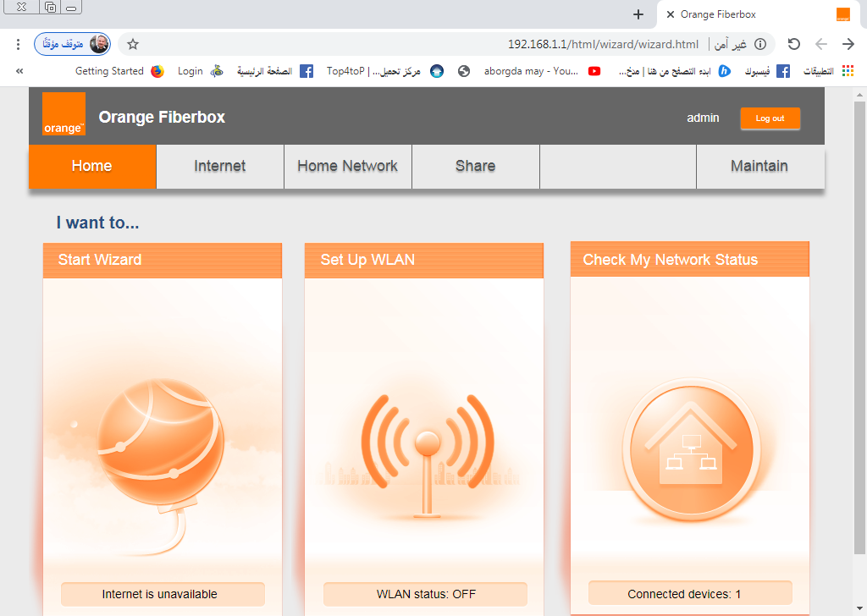Select the Orange Fiberbox browser tab
This screenshot has width=867, height=616.
pyautogui.click(x=759, y=14)
